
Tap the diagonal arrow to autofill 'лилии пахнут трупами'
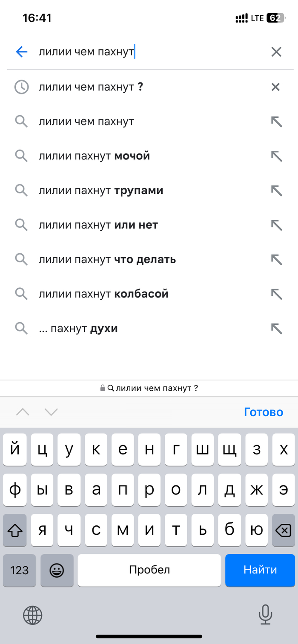pyautogui.click(x=277, y=190)
